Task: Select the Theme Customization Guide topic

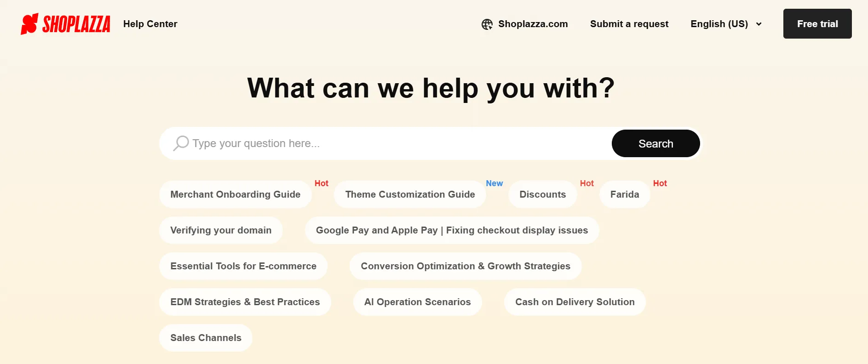Action: (409, 194)
